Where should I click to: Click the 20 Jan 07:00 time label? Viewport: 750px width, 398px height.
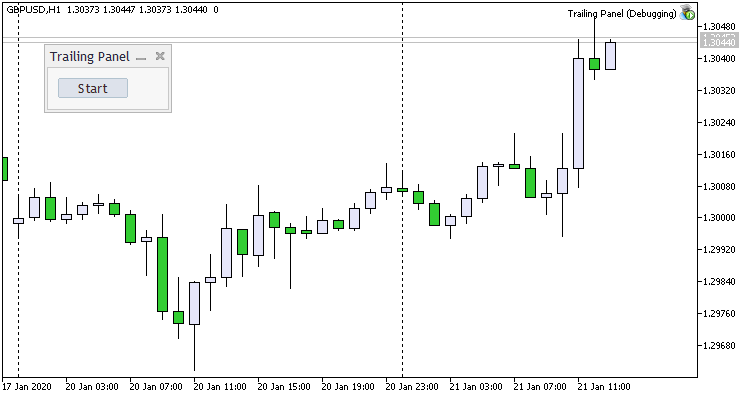click(x=156, y=387)
